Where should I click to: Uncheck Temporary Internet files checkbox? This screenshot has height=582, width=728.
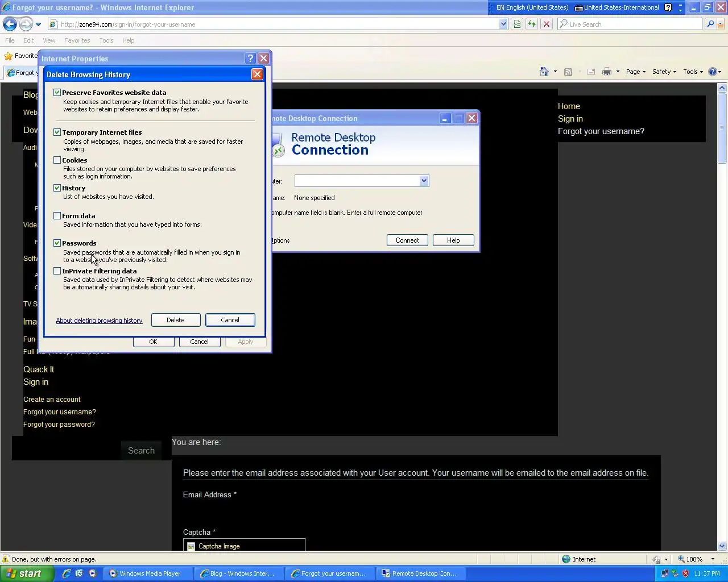coord(57,132)
